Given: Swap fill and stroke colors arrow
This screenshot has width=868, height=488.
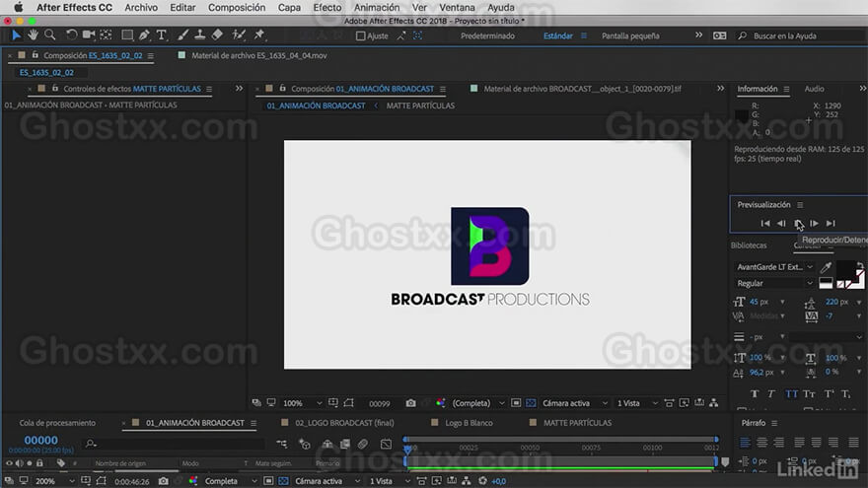Looking at the screenshot, I should point(860,265).
